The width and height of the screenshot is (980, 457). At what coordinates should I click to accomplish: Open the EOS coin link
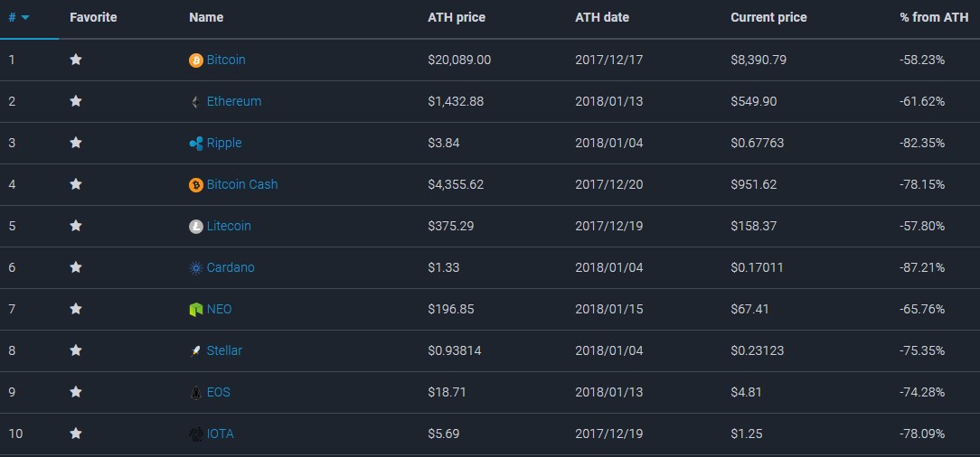[x=218, y=392]
